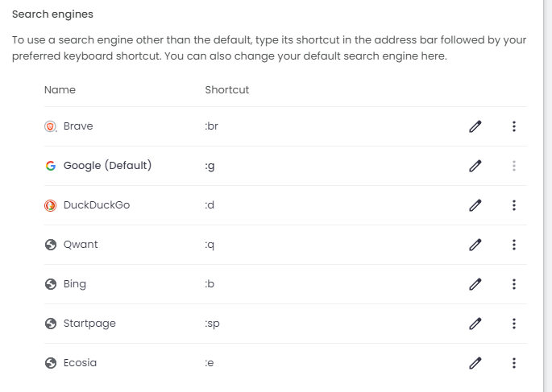
Task: Edit the Brave search engine entry
Action: click(x=475, y=126)
